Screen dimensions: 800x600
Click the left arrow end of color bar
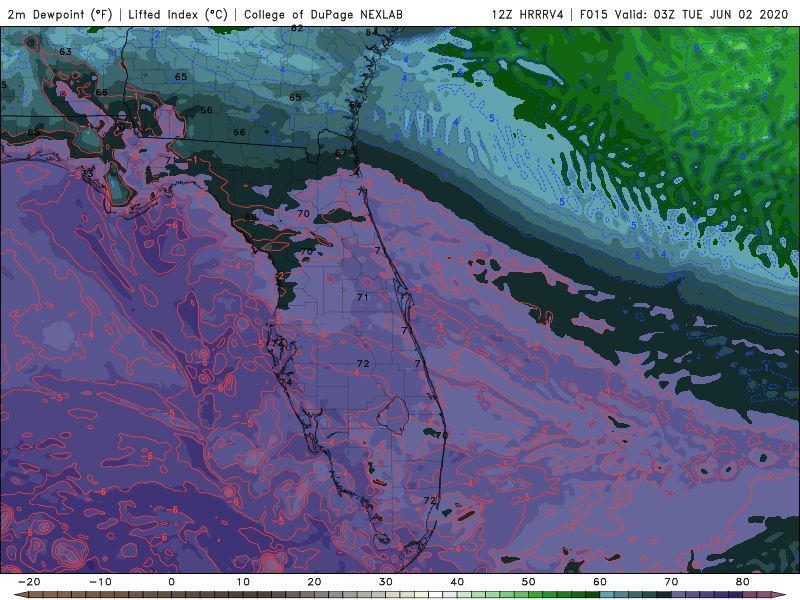click(20, 595)
